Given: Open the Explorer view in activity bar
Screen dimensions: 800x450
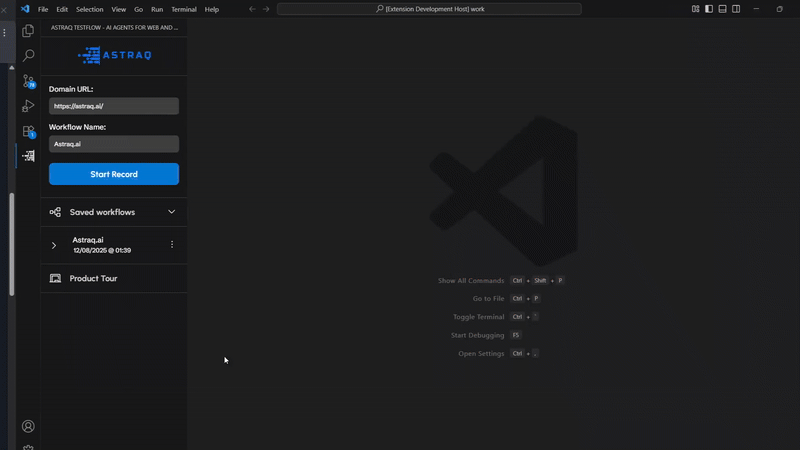Looking at the screenshot, I should tap(28, 31).
